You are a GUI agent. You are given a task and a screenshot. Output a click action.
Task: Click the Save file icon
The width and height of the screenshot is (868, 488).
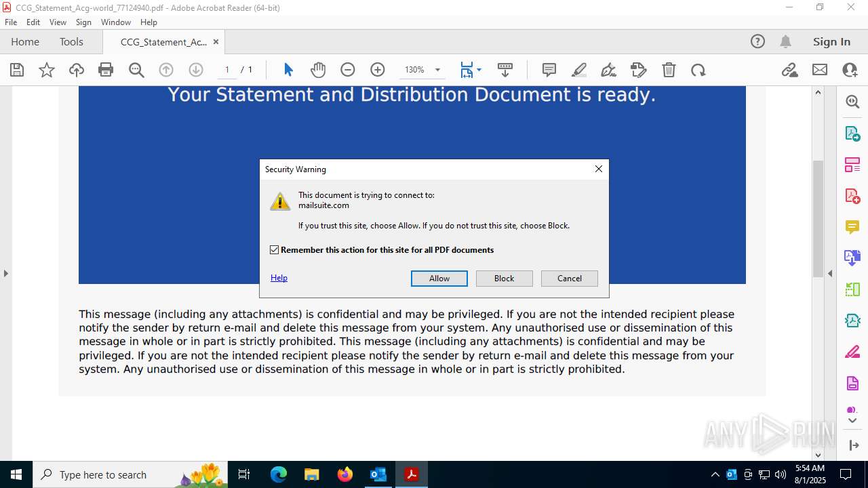tap(17, 70)
